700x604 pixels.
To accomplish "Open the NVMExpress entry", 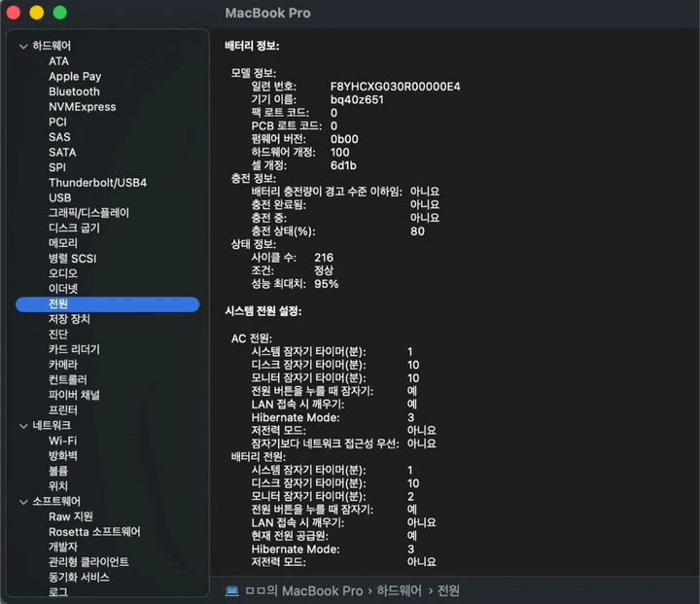I will (82, 107).
